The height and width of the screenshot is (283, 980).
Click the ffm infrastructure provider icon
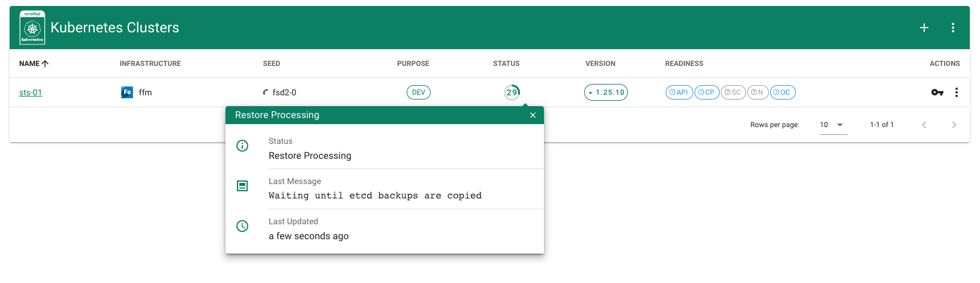click(127, 92)
